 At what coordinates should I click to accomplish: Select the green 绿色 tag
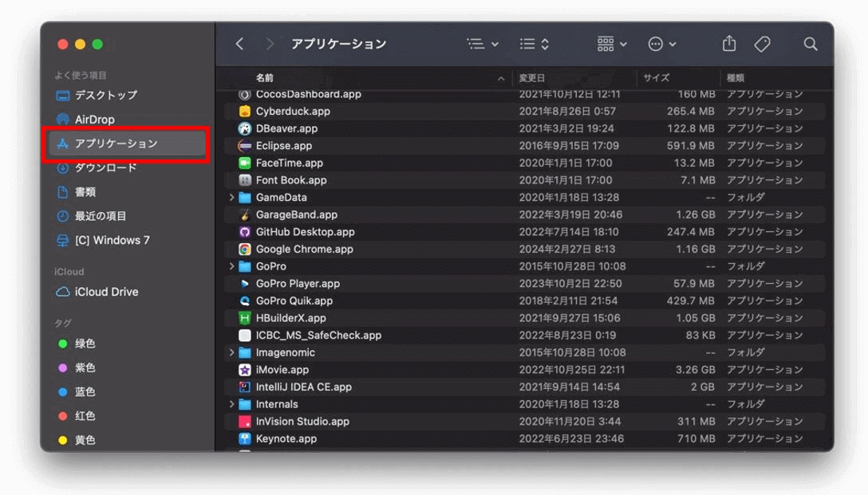[127, 344]
